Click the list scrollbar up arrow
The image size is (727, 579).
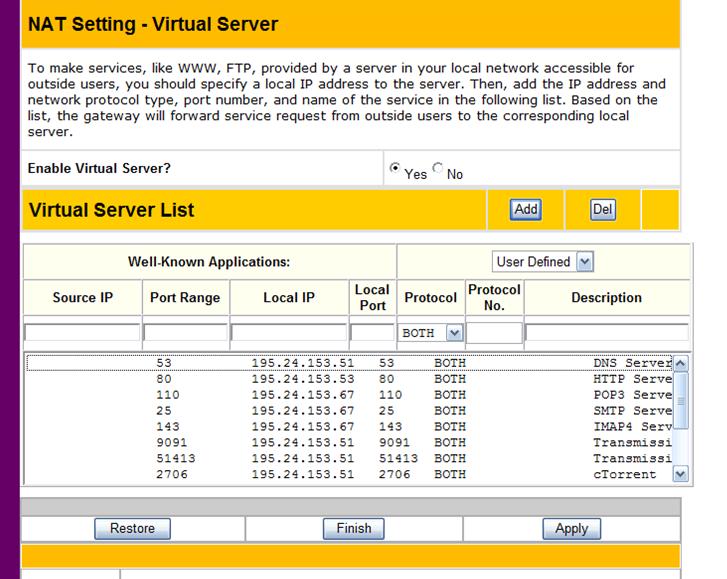[680, 363]
